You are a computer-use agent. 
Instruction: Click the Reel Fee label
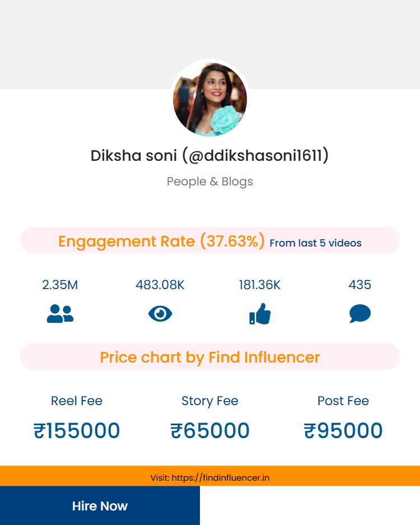(77, 401)
